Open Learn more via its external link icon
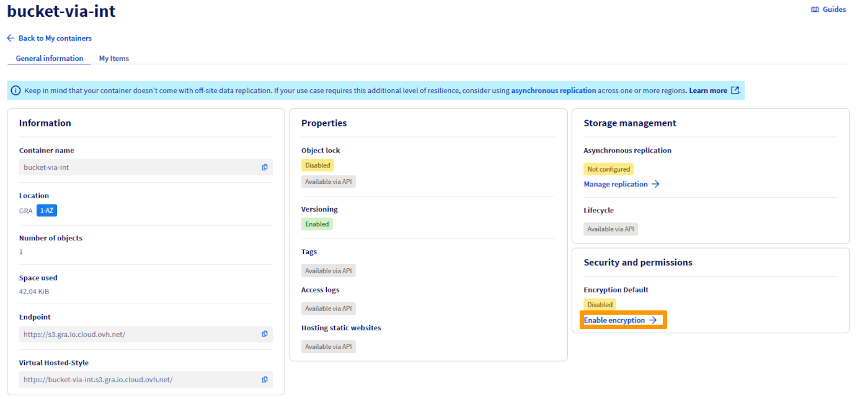The height and width of the screenshot is (399, 868). tap(735, 90)
